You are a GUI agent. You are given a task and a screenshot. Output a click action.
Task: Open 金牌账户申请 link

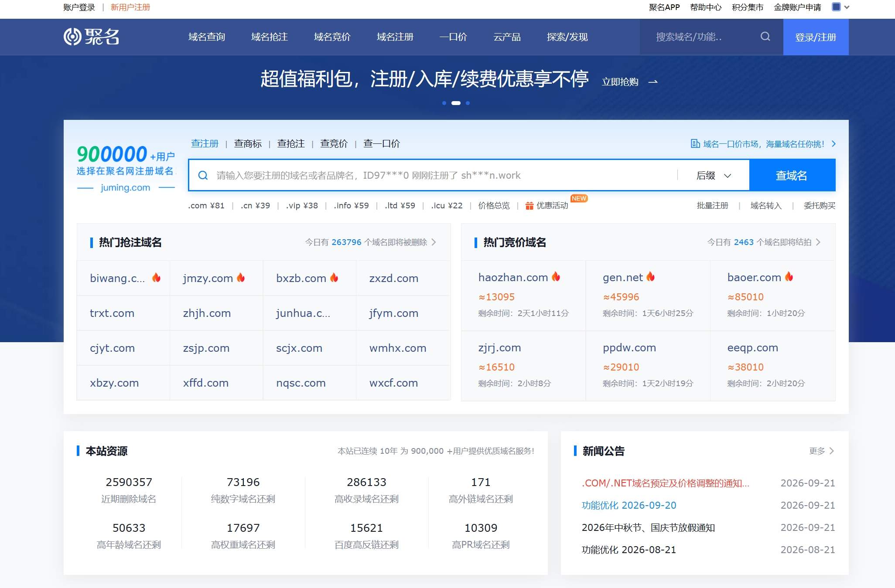(797, 7)
